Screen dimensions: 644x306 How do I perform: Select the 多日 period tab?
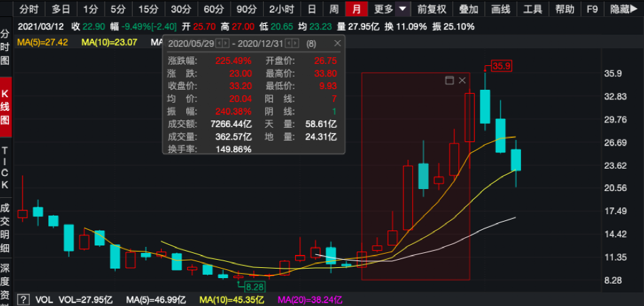pos(61,9)
